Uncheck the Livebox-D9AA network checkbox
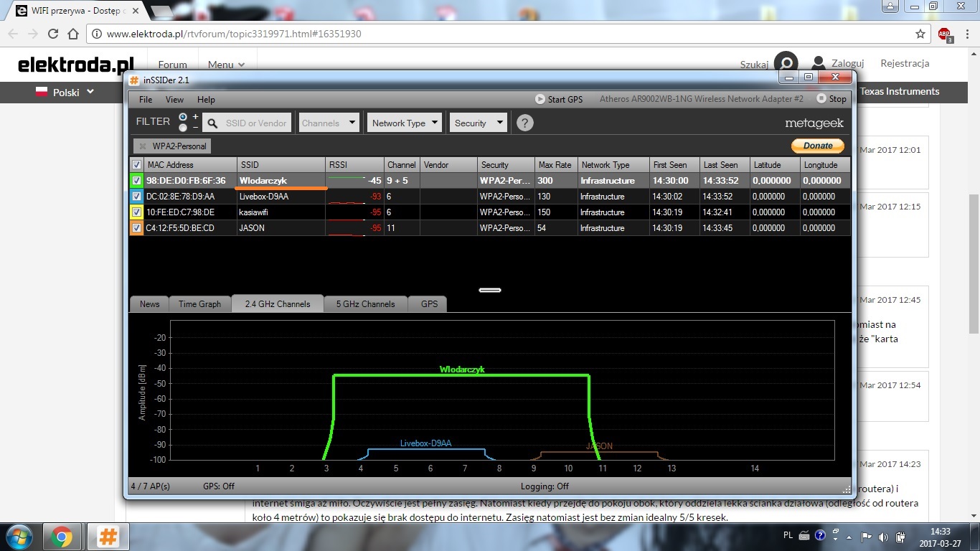The height and width of the screenshot is (551, 980). [x=136, y=197]
